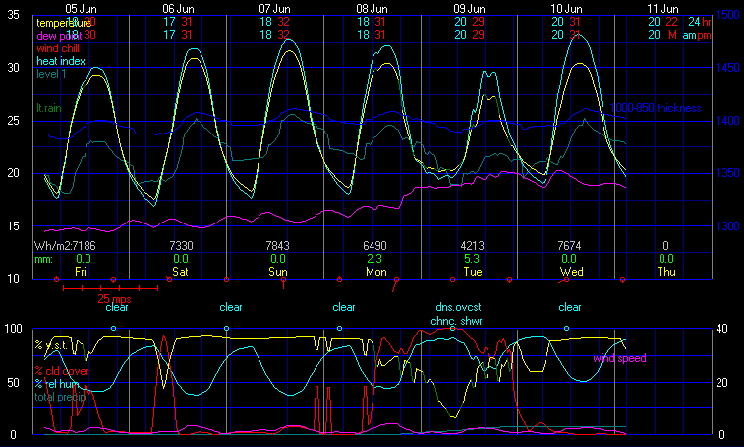
Task: Click the "level 1" legend label
Action: pos(51,74)
